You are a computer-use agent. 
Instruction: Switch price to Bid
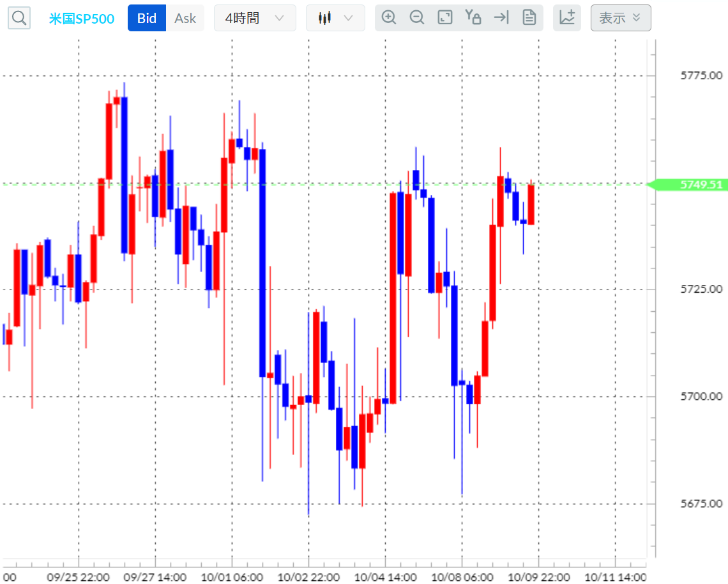[147, 18]
